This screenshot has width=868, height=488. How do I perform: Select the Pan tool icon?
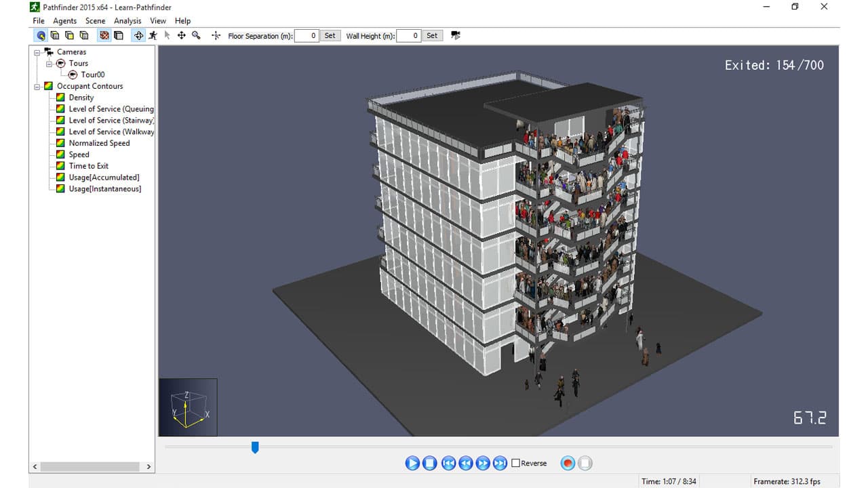tap(181, 35)
